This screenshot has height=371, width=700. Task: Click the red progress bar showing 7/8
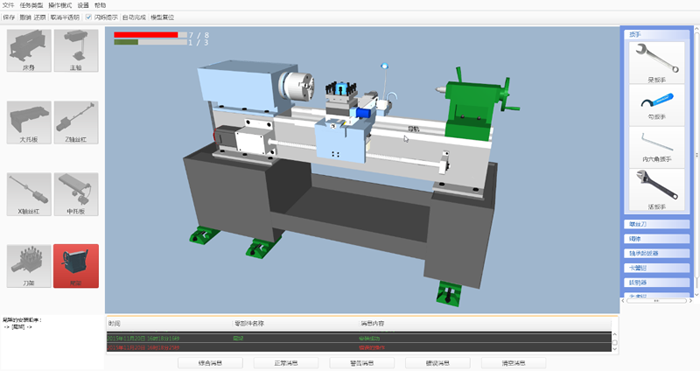click(150, 35)
